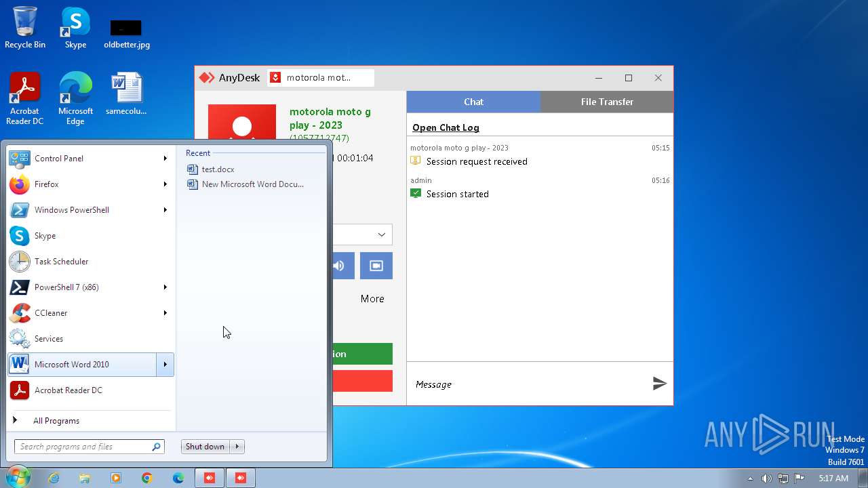The width and height of the screenshot is (868, 488).
Task: Click the motorola moto g play - 2023 heading
Action: 330,119
